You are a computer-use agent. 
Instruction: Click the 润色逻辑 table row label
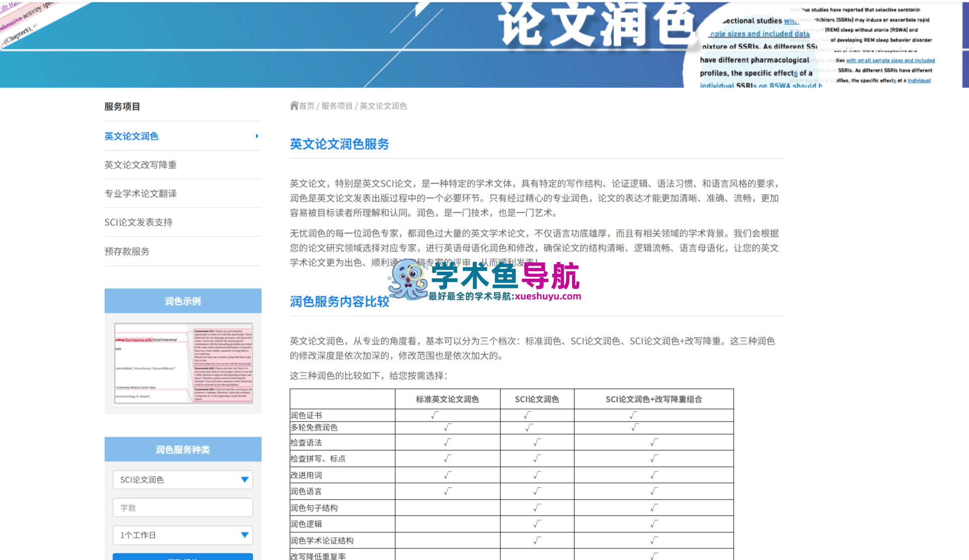tap(306, 524)
